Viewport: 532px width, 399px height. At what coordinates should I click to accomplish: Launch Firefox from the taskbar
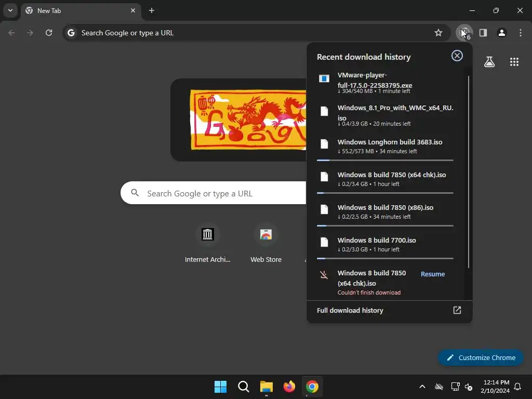pyautogui.click(x=289, y=387)
